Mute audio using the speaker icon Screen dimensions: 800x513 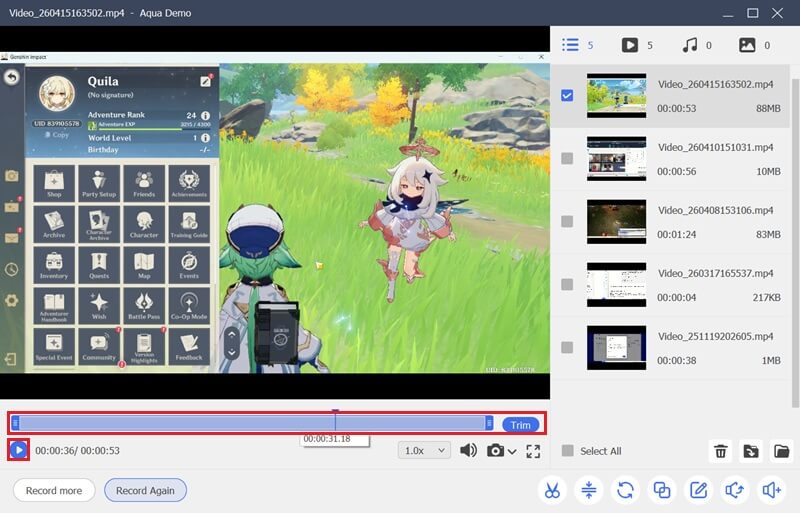tap(468, 450)
